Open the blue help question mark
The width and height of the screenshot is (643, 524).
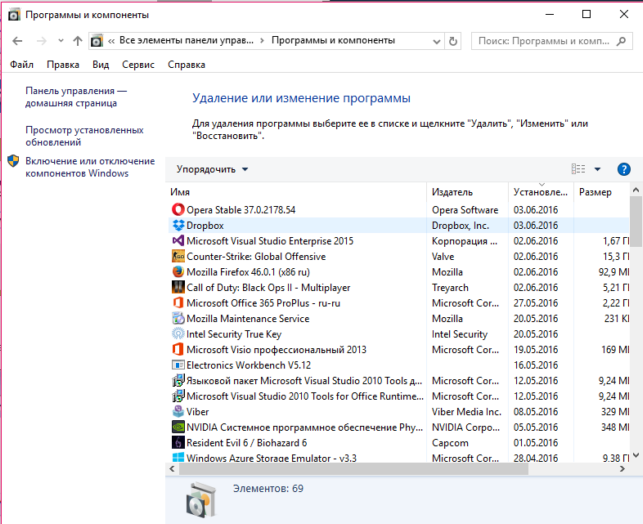pyautogui.click(x=624, y=169)
